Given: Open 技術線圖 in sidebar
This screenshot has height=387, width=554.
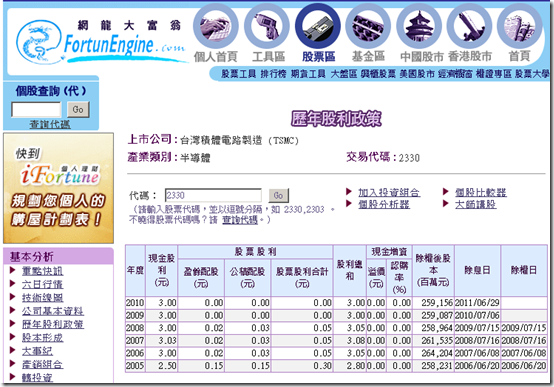Looking at the screenshot, I should (42, 298).
